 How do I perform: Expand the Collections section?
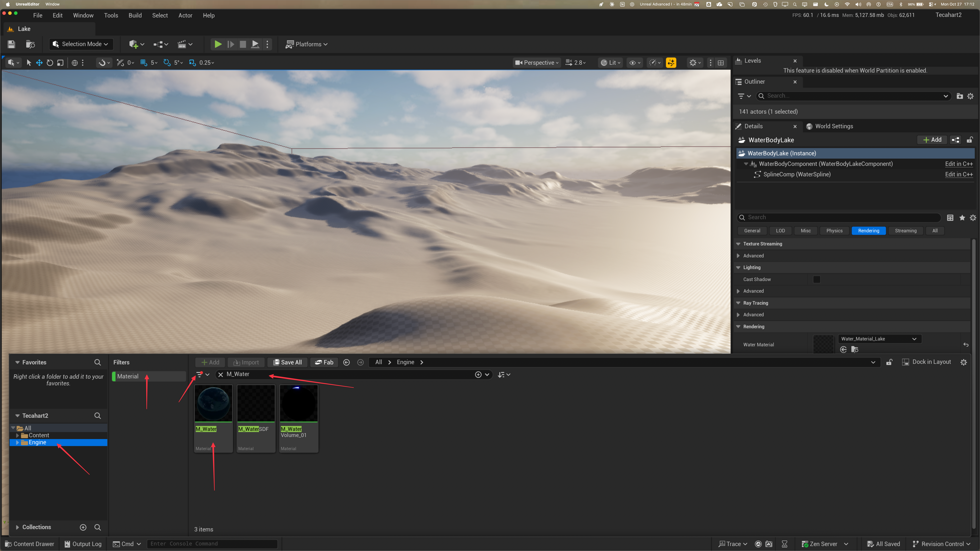pos(17,527)
